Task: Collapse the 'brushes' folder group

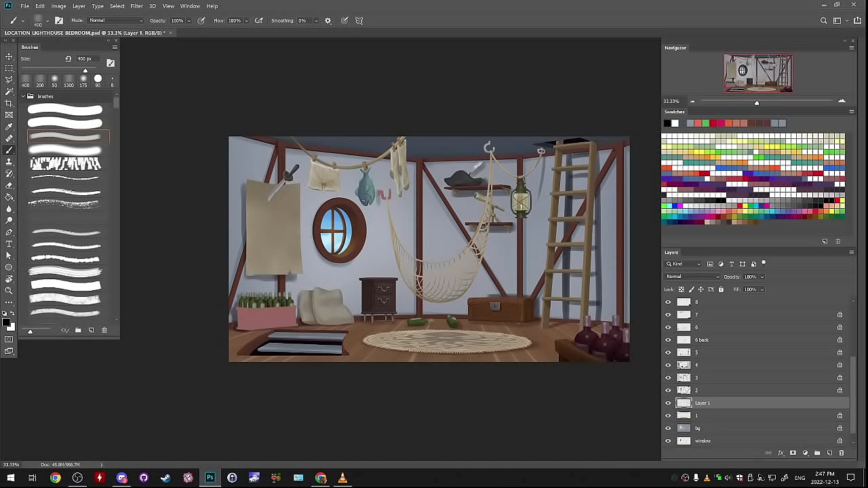Action: point(22,96)
